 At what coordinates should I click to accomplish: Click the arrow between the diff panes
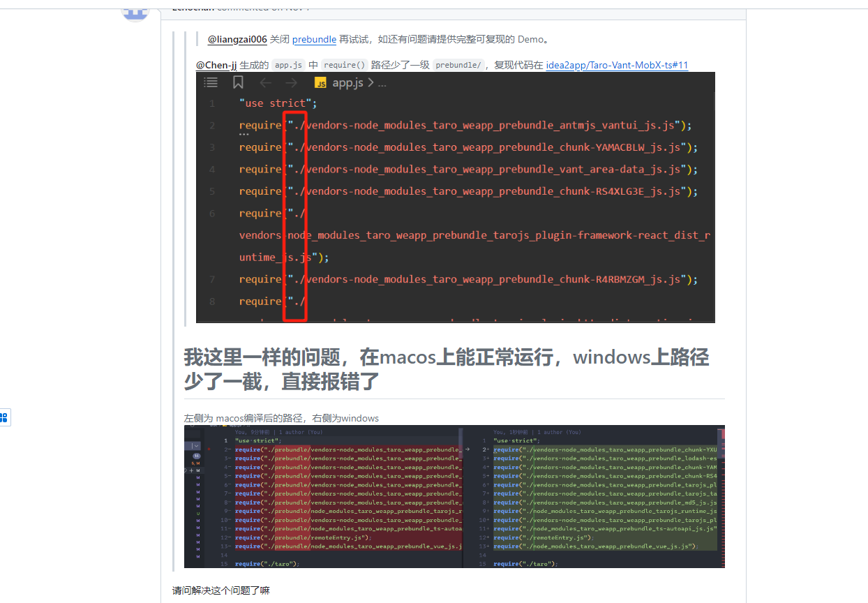467,449
